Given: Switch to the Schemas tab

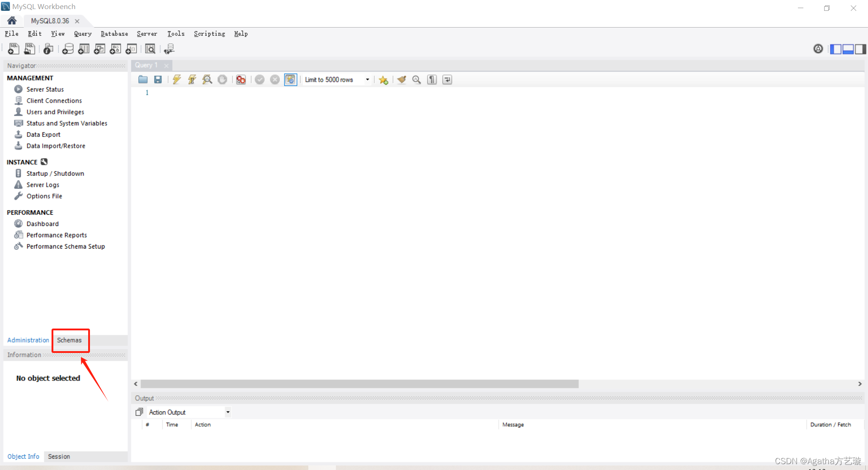Looking at the screenshot, I should (x=69, y=340).
